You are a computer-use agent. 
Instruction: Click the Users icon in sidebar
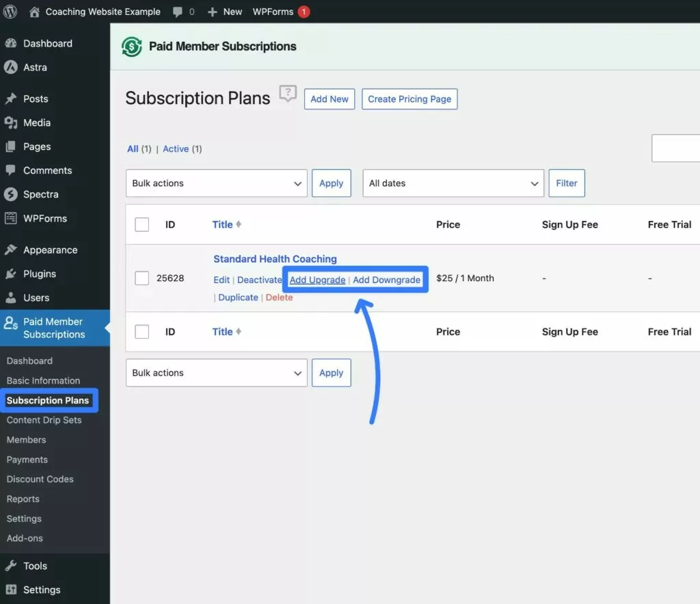[11, 298]
